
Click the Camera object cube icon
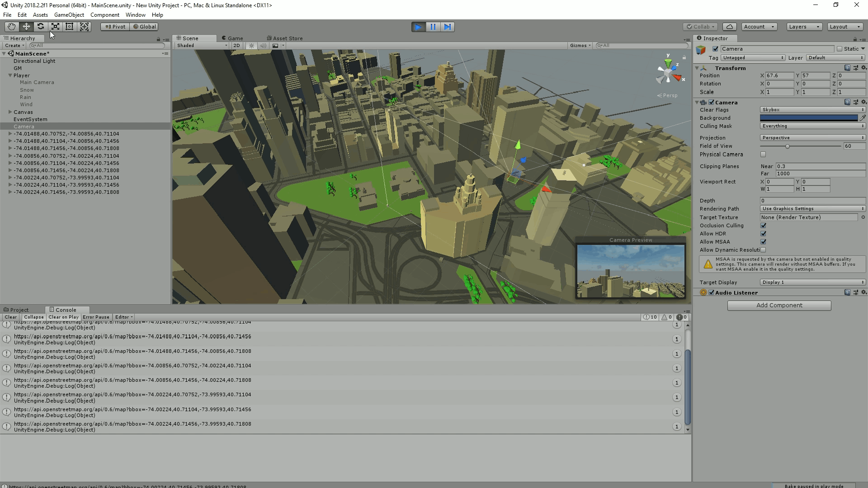click(x=701, y=50)
